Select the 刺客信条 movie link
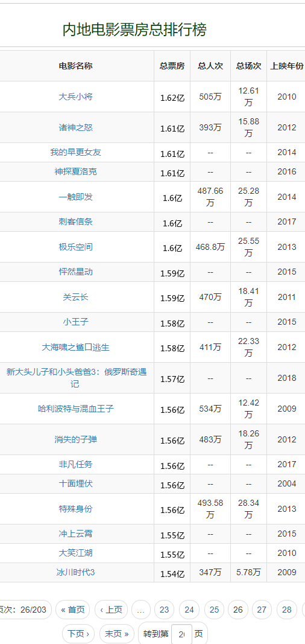Screen dimensions: 305x644 point(76,222)
